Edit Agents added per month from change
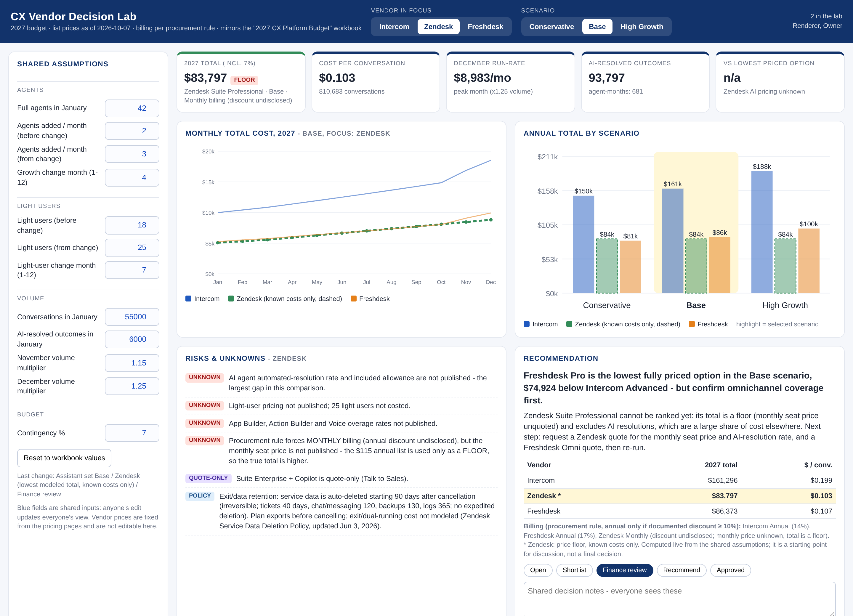This screenshot has width=853, height=616. click(132, 154)
